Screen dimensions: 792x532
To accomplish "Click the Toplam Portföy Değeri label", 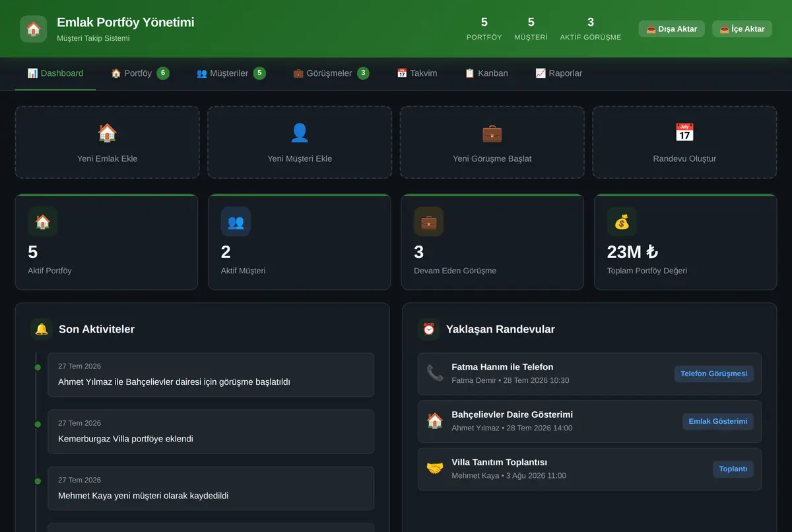I will coord(647,271).
